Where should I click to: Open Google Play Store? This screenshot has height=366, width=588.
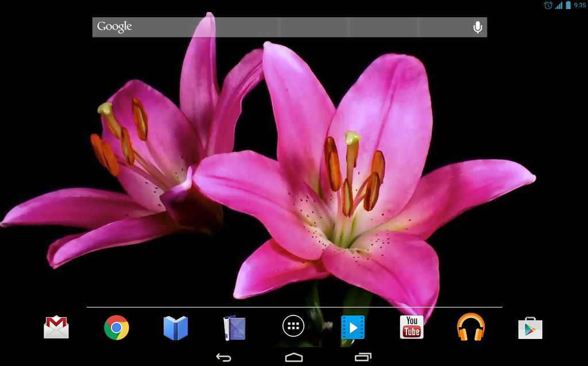(x=530, y=328)
